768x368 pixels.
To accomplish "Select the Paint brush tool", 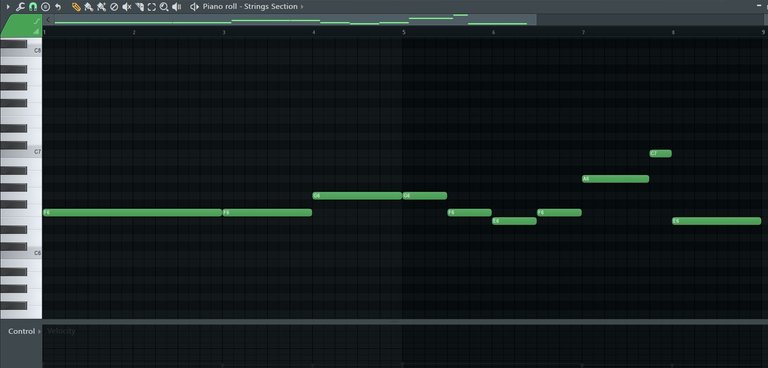I will (x=89, y=7).
